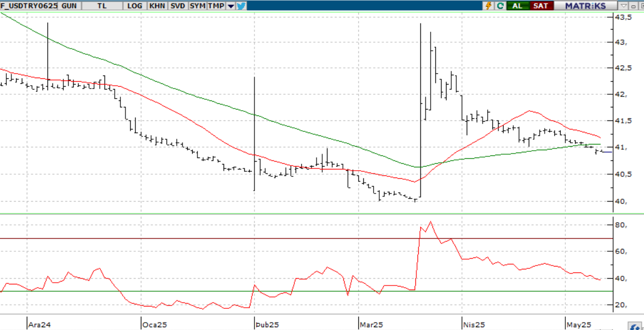Restore the chart window size
The height and width of the screenshot is (330, 644).
point(641,6)
